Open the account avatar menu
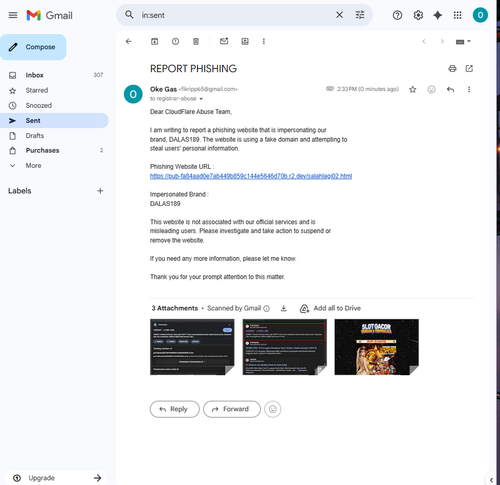 tap(480, 15)
